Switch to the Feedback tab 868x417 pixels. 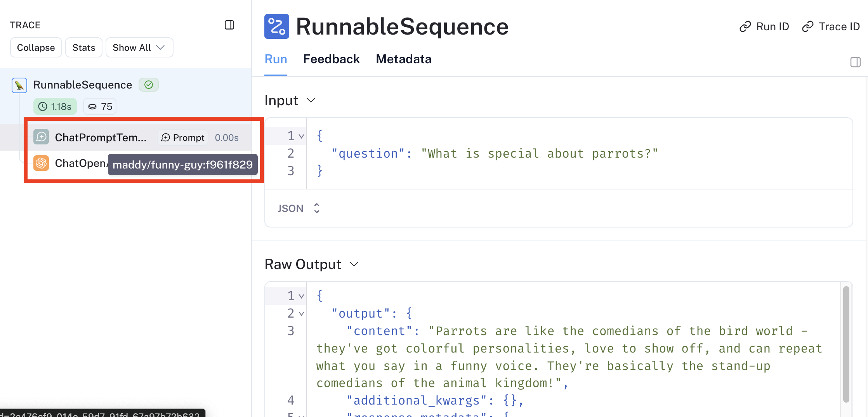tap(331, 59)
